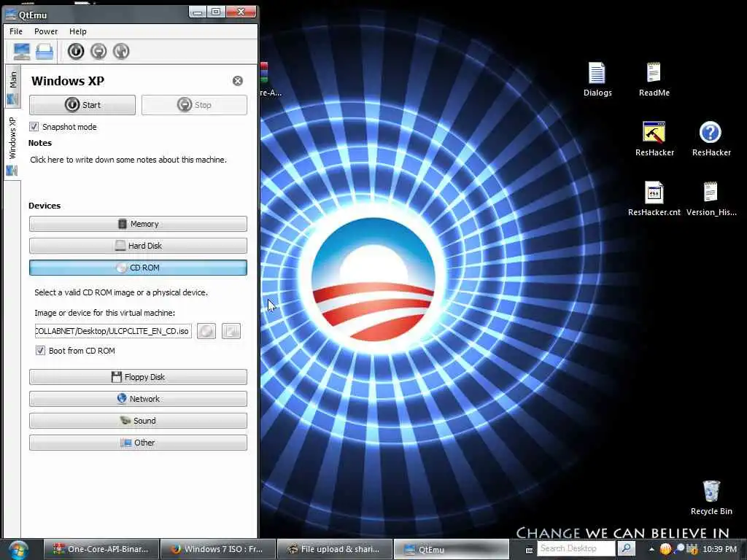
Task: Click the CD disc icon button beside image path
Action: pyautogui.click(x=206, y=331)
